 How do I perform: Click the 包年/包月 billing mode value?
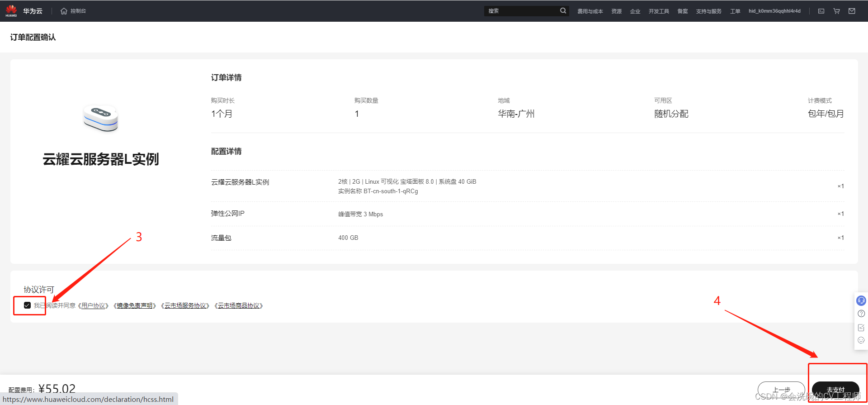[x=826, y=114]
